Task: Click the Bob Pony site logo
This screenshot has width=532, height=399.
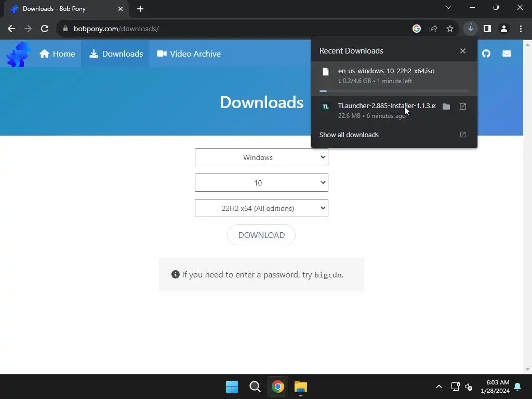Action: [18, 54]
